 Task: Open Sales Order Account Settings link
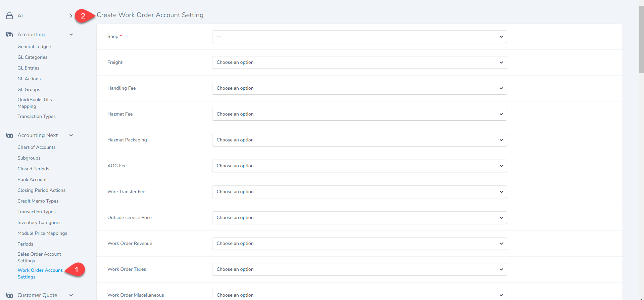click(x=39, y=257)
